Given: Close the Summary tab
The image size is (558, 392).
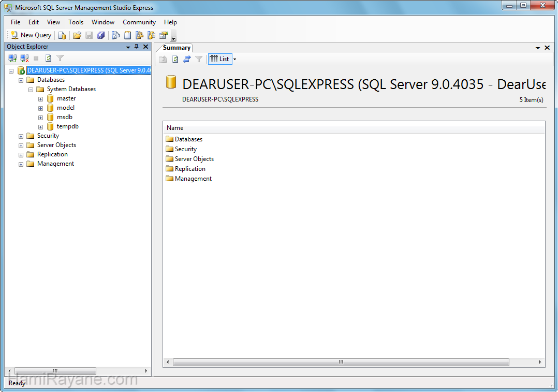Looking at the screenshot, I should click(x=547, y=47).
